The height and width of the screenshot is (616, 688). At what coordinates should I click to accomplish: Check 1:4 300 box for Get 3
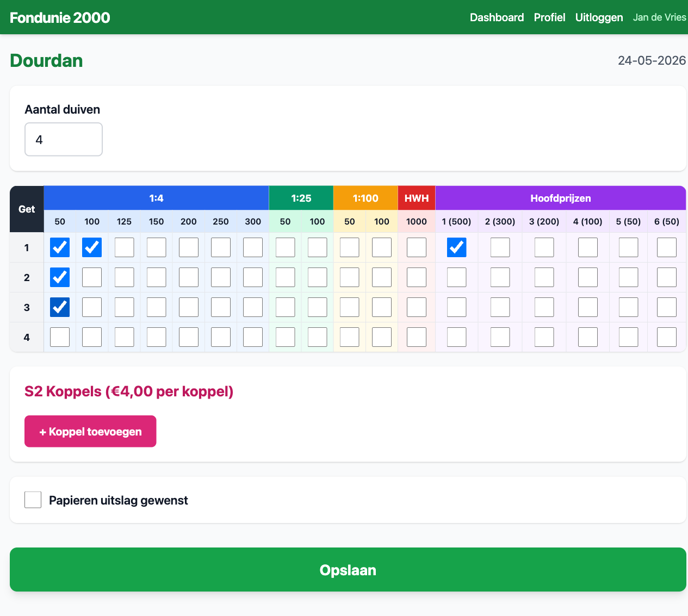pyautogui.click(x=253, y=307)
